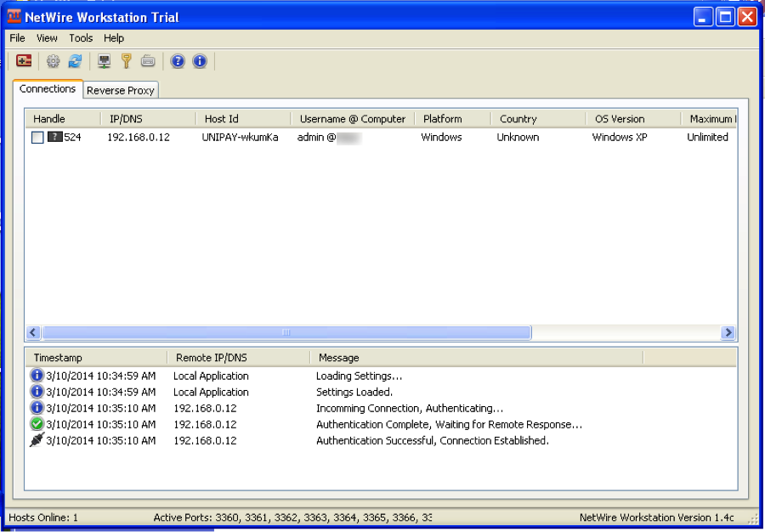The image size is (765, 532).
Task: Tick the checkbox for host 524
Action: coord(37,138)
